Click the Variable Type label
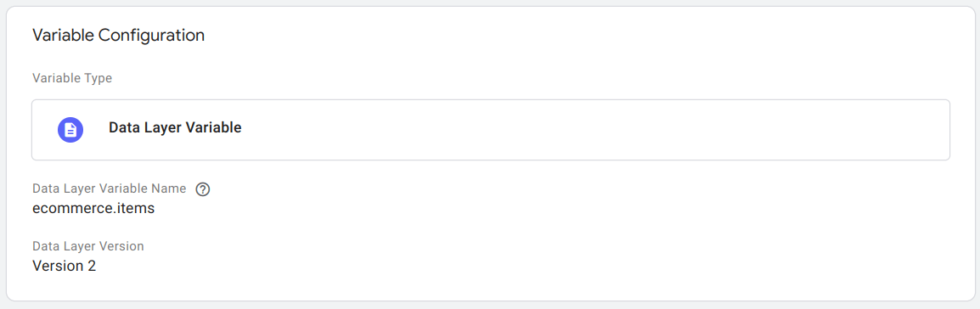Image resolution: width=980 pixels, height=309 pixels. 72,79
